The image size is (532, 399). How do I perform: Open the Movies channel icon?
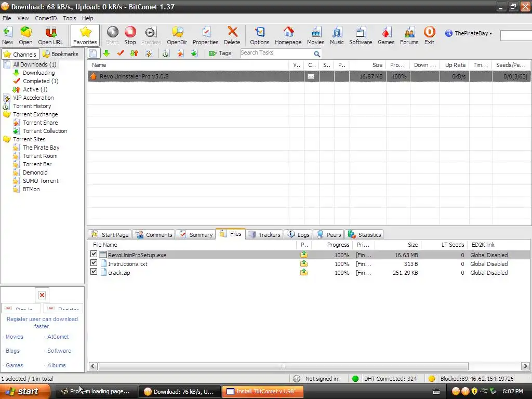pos(315,35)
